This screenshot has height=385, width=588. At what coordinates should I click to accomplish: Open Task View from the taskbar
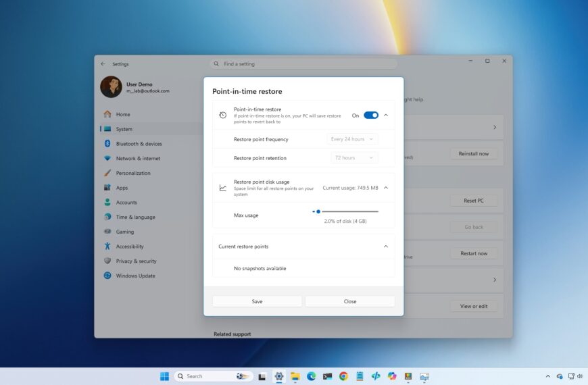(262, 376)
